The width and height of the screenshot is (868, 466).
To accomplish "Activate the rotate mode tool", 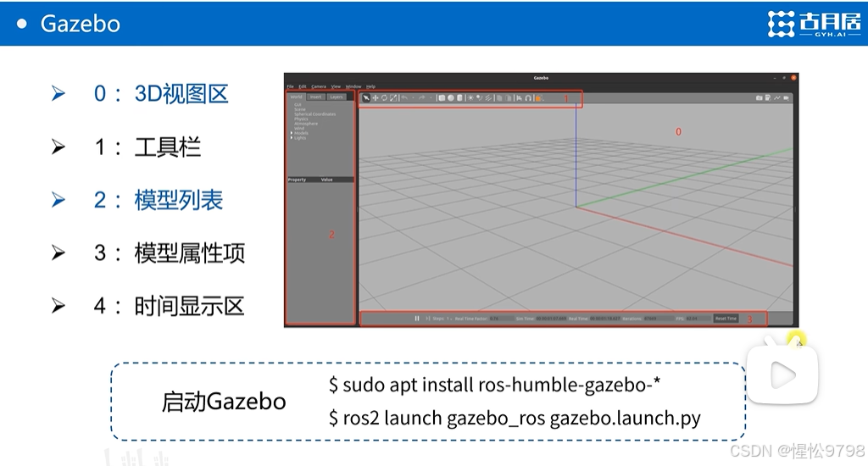I will 384,98.
